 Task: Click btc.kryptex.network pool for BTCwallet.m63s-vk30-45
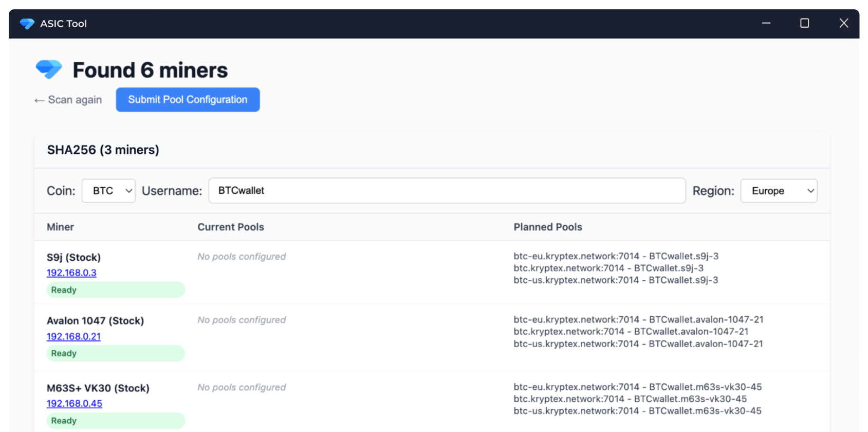pos(631,399)
